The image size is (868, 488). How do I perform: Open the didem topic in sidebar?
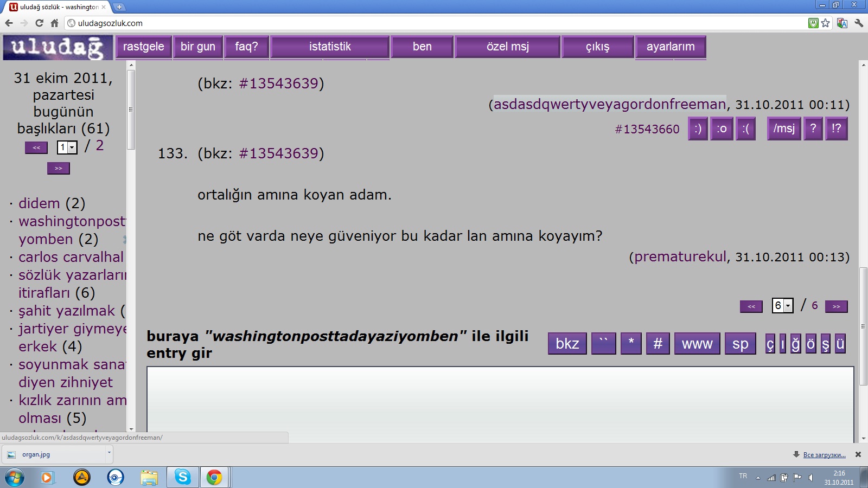39,203
